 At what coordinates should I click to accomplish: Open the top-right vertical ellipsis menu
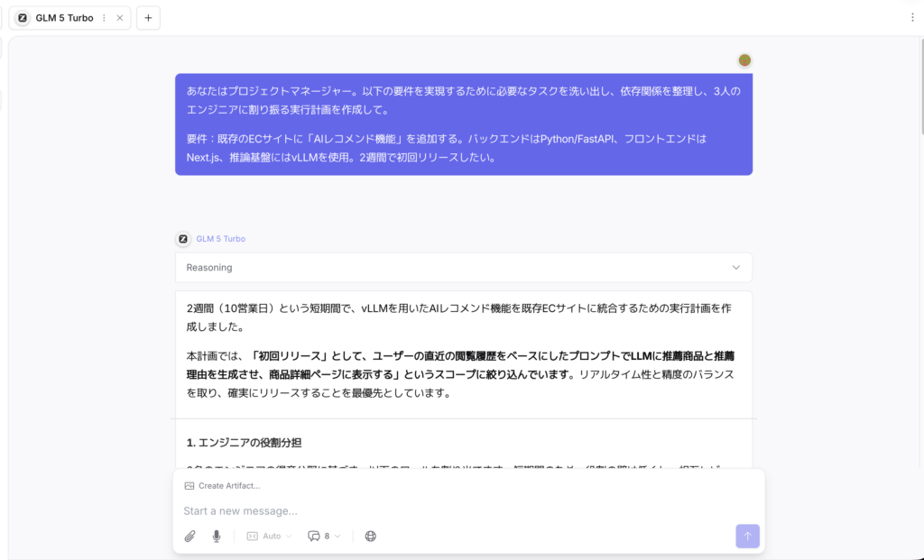click(x=912, y=17)
